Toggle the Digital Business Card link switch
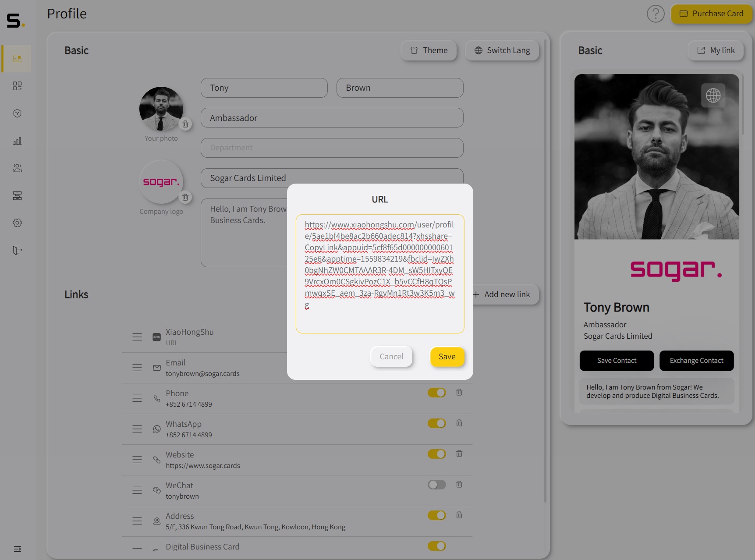755x560 pixels. click(437, 546)
